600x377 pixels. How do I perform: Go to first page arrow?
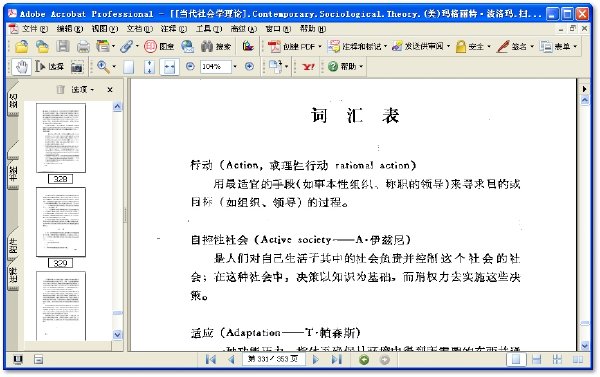[210, 359]
